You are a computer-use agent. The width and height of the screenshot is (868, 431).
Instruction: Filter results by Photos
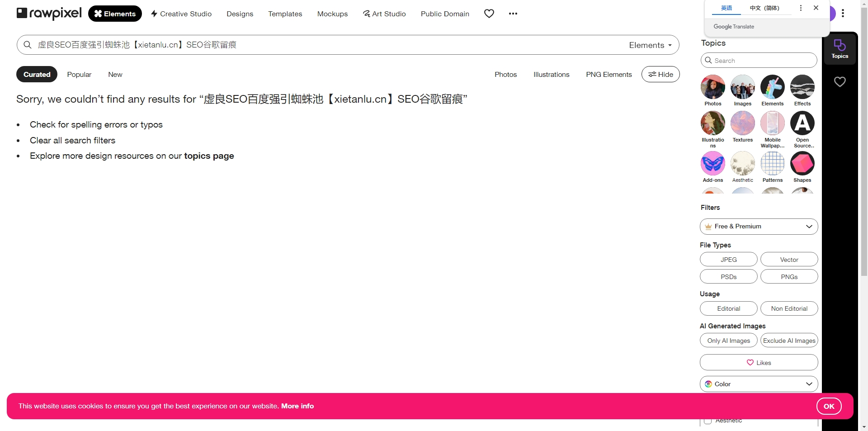(505, 74)
